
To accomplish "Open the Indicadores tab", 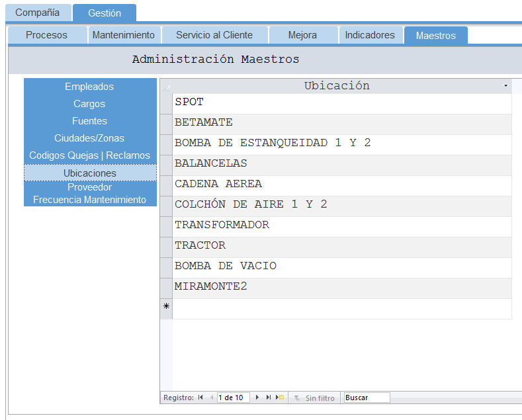I will 370,35.
